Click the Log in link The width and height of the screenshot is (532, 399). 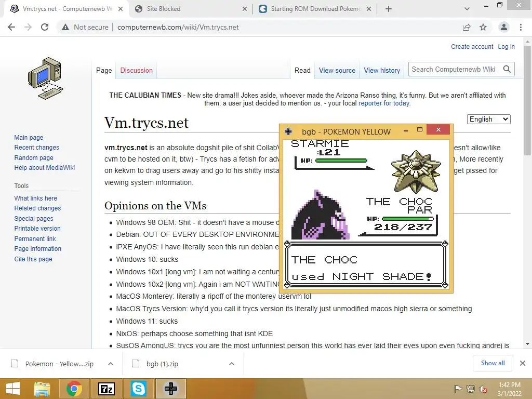pyautogui.click(x=506, y=46)
